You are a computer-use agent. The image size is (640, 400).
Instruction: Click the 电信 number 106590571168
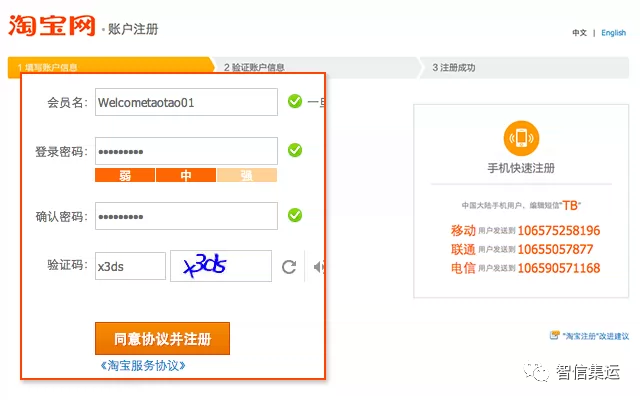(559, 268)
